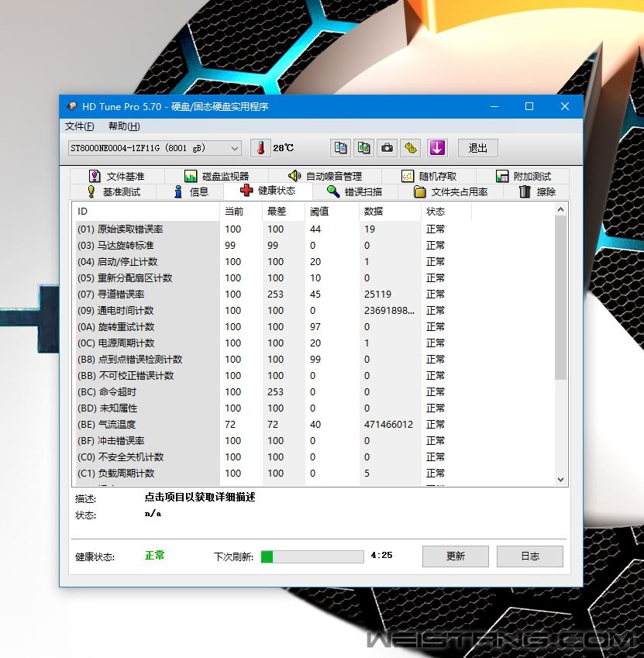Click the 点击项目以获取详细描述 description text
Screen dimensions: 644x658
(200, 498)
